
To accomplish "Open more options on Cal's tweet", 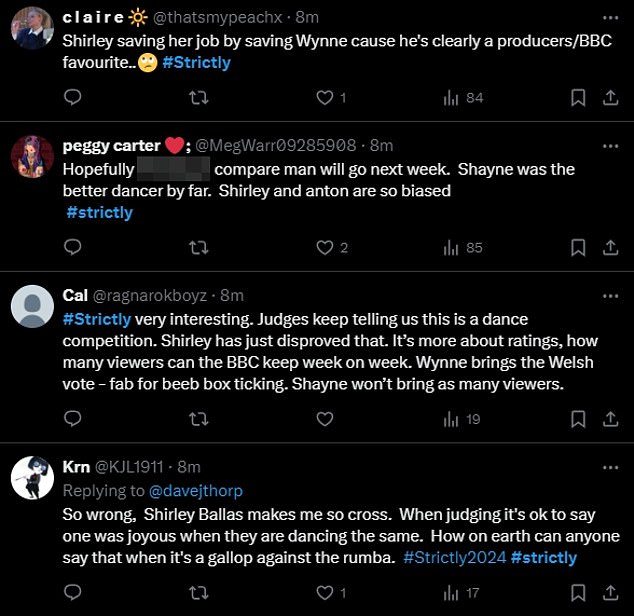I will point(609,294).
